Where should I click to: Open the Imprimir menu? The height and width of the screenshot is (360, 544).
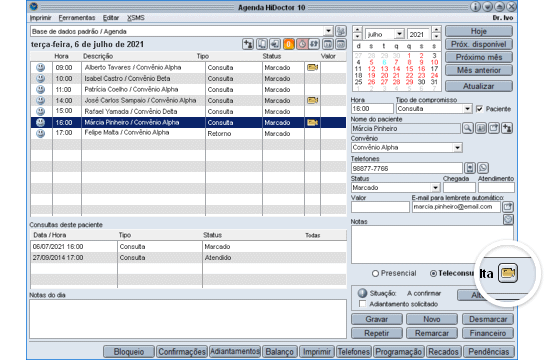coord(41,18)
